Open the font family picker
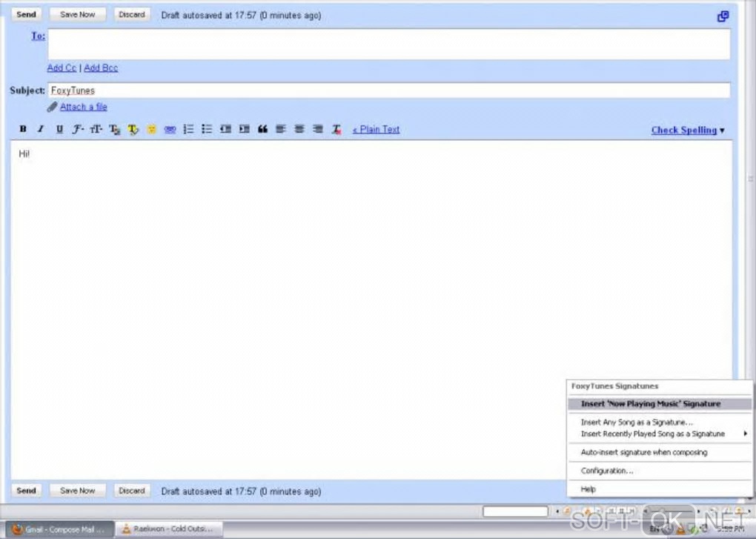This screenshot has height=539, width=756. pos(78,129)
